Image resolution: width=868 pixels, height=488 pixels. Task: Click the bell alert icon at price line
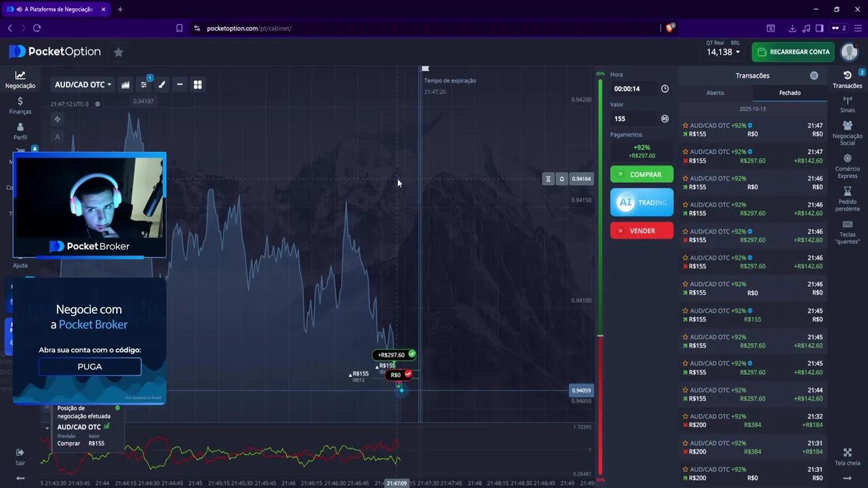(561, 179)
